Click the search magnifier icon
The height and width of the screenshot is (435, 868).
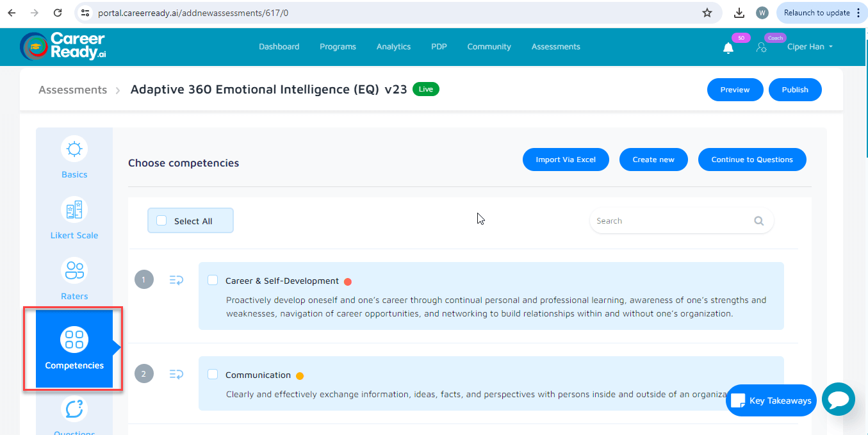pos(758,221)
